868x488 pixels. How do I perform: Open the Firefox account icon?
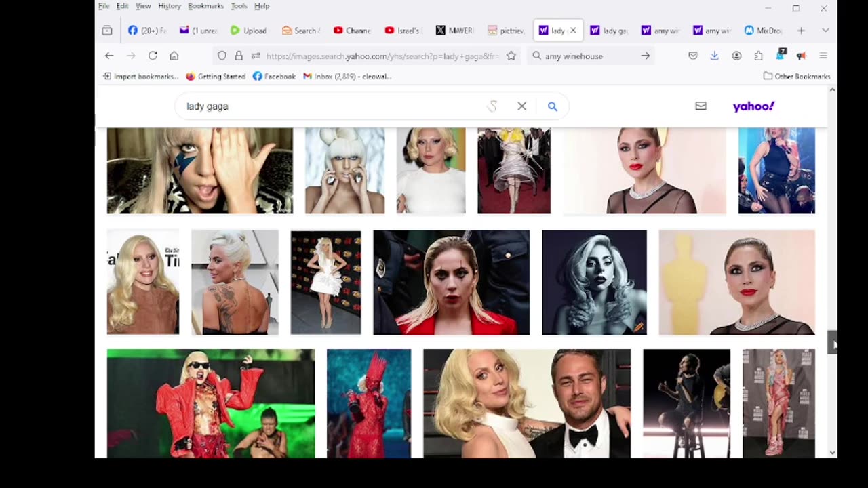pos(736,56)
